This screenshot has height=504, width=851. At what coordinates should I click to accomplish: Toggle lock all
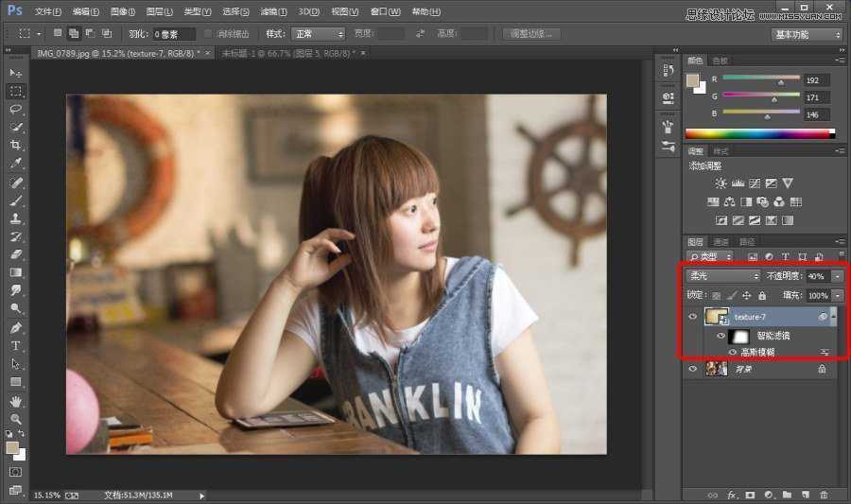click(762, 296)
